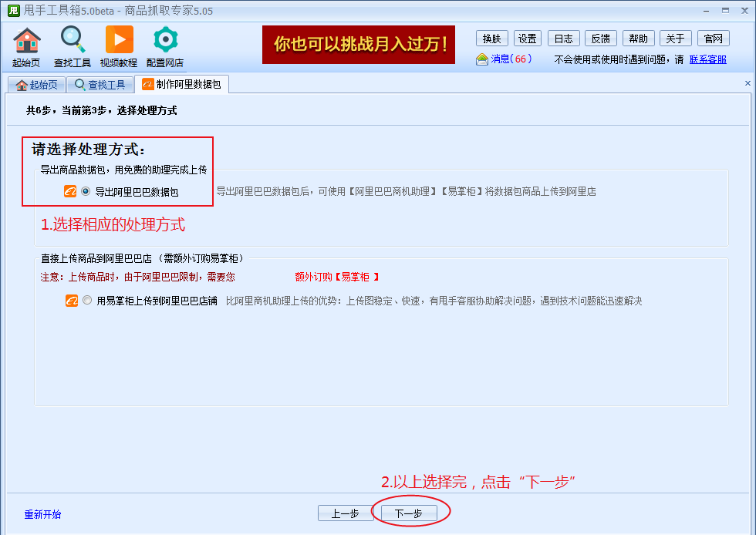The height and width of the screenshot is (535, 756).
Task: Click the Alibaba icon beside 导出阿里巴巴数据包
Action: pyautogui.click(x=70, y=191)
